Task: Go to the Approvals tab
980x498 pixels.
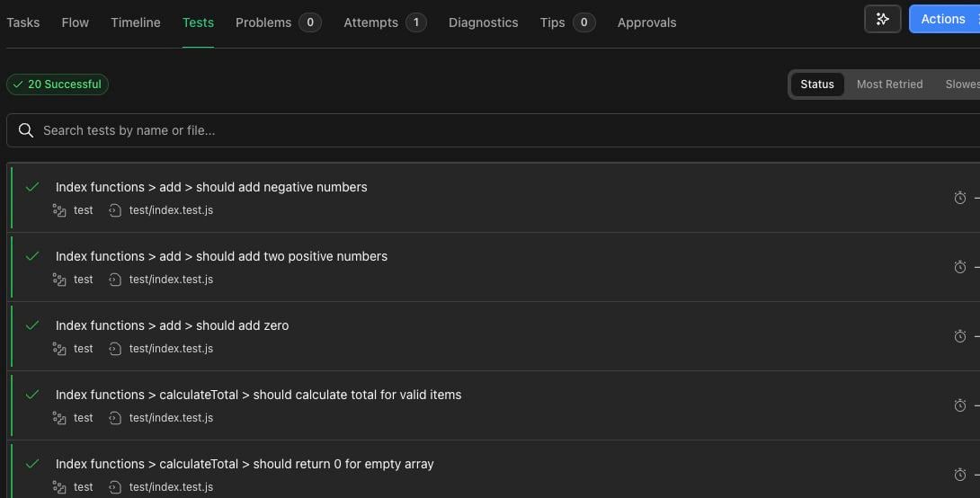Action: 646,22
